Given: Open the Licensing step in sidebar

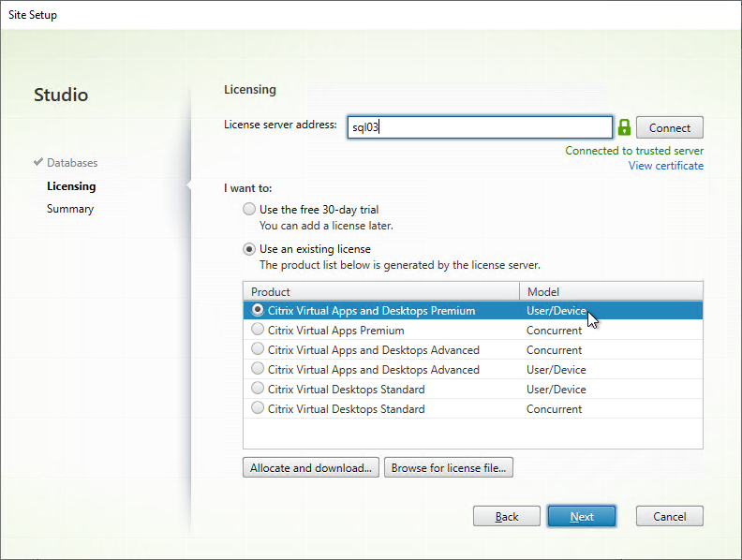Looking at the screenshot, I should [x=71, y=186].
